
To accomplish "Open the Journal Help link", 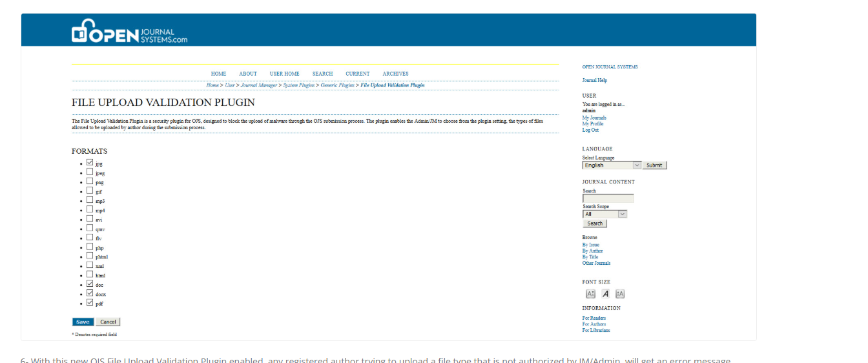I will [x=594, y=81].
